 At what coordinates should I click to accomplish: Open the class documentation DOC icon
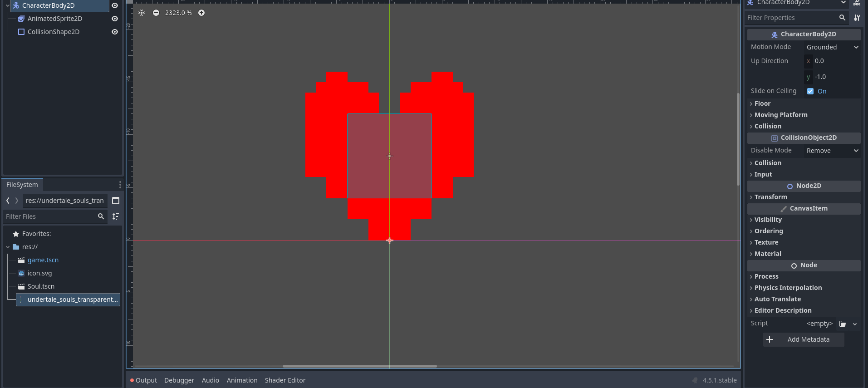click(x=857, y=3)
